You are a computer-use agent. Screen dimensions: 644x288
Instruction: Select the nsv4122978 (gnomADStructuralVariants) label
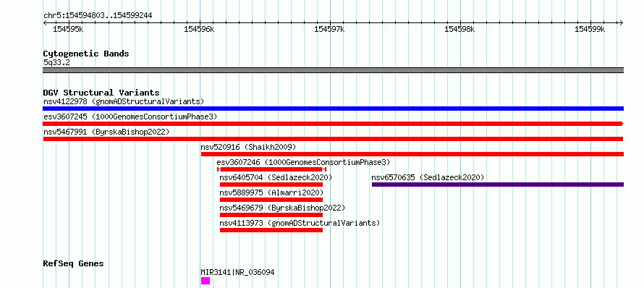pyautogui.click(x=124, y=101)
